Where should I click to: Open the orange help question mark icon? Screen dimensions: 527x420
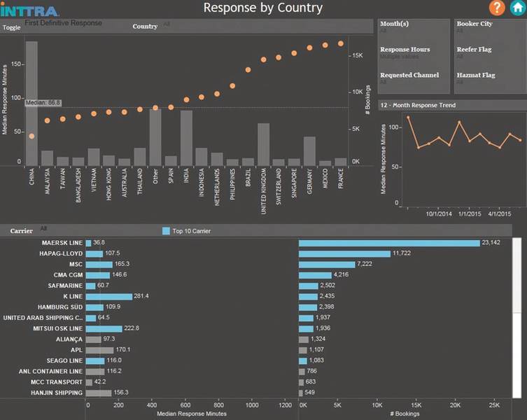click(497, 8)
